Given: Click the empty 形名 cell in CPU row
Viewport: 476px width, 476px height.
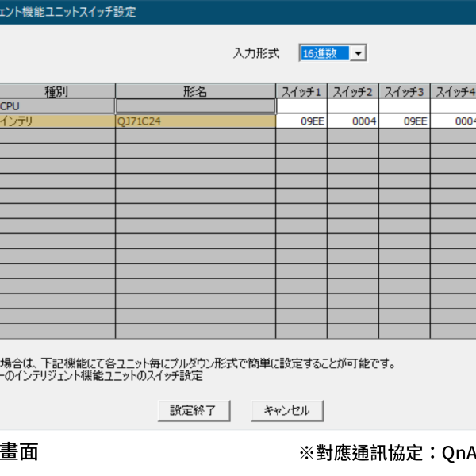Looking at the screenshot, I should click(x=195, y=106).
